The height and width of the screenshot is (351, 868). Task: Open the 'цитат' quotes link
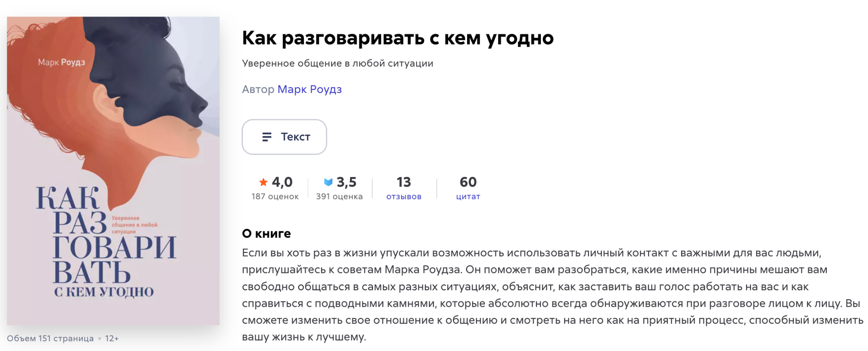click(468, 197)
